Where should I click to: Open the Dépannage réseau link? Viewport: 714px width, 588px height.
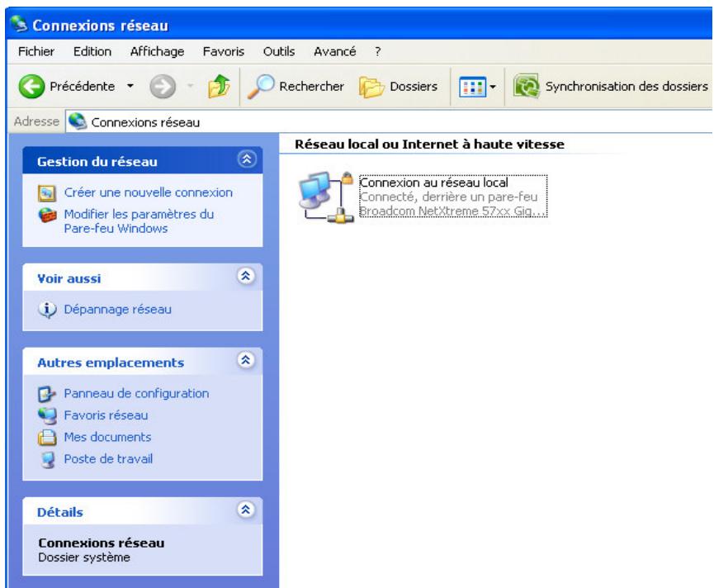[117, 310]
